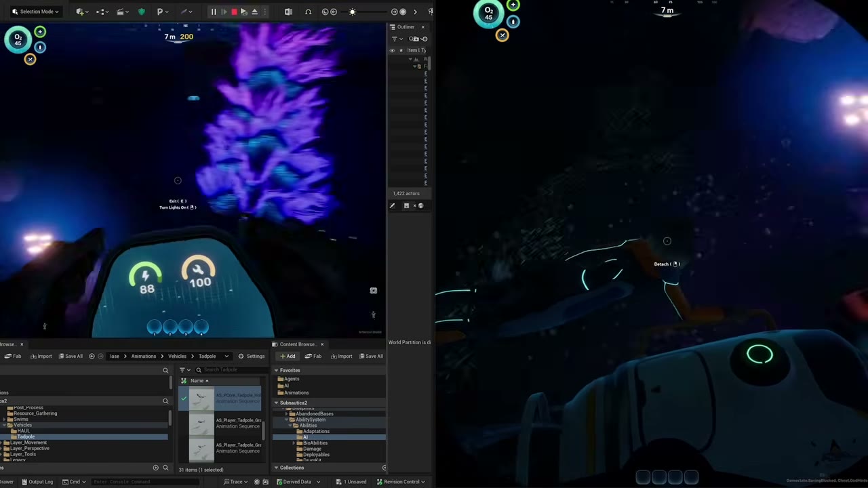The height and width of the screenshot is (488, 868).
Task: Click the filter icon beside the asset search
Action: click(x=183, y=369)
